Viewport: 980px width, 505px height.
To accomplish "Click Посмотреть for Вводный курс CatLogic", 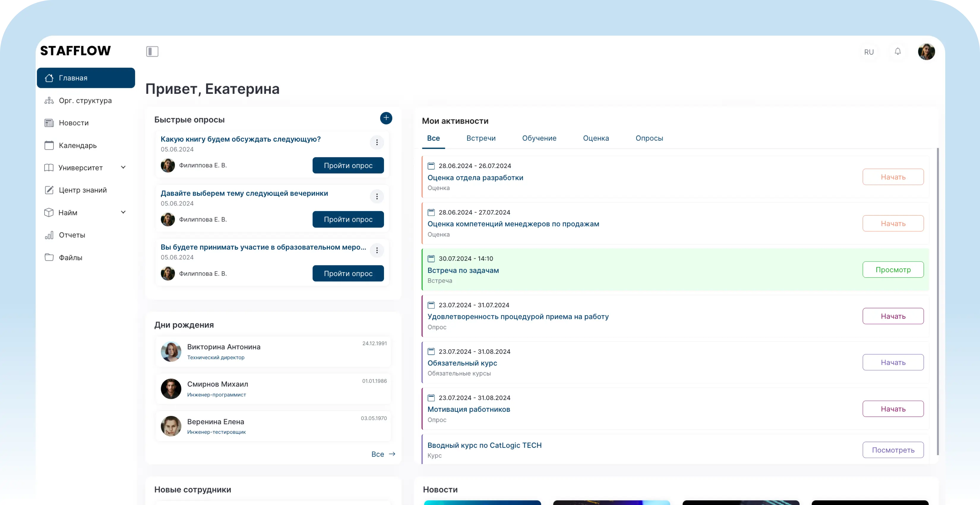I will (x=893, y=450).
